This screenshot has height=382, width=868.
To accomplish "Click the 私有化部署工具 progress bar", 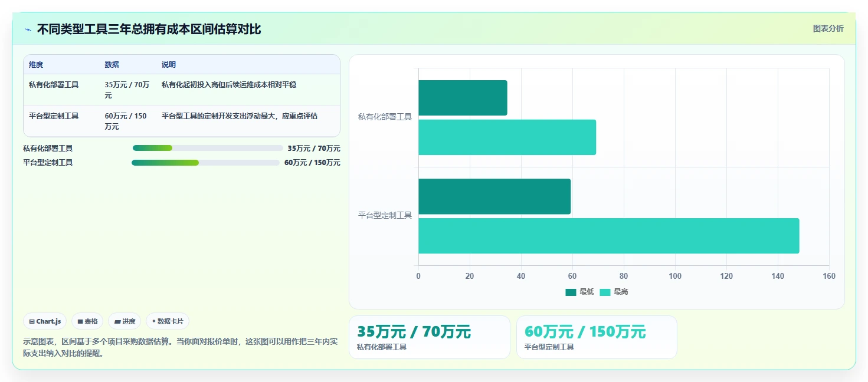I will click(x=208, y=148).
